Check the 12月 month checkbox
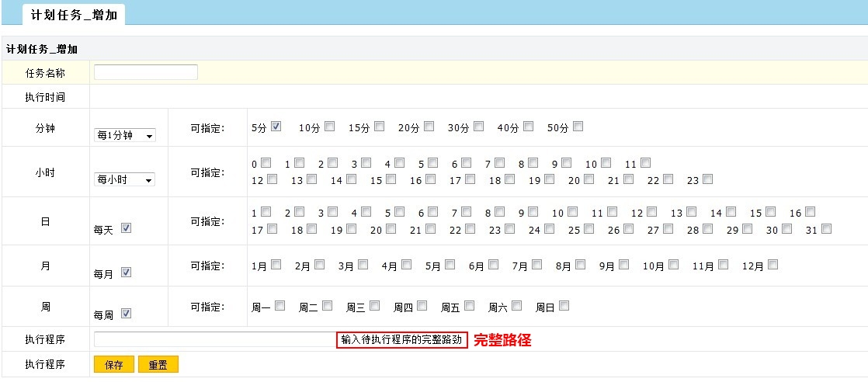The image size is (868, 382). (x=772, y=265)
